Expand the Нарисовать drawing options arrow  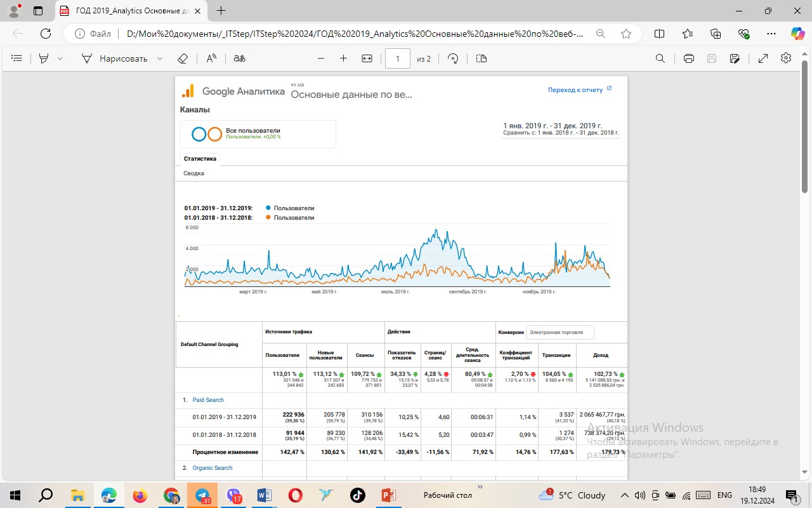pos(160,58)
